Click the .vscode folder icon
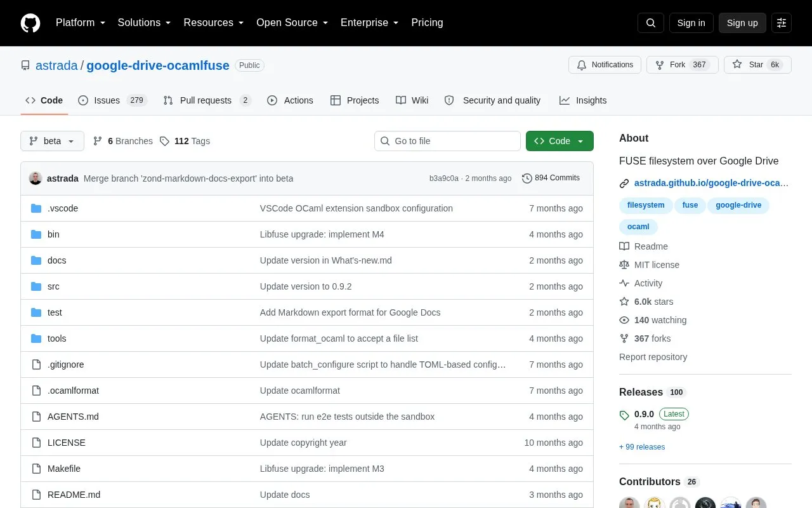Image resolution: width=812 pixels, height=508 pixels. 36,208
